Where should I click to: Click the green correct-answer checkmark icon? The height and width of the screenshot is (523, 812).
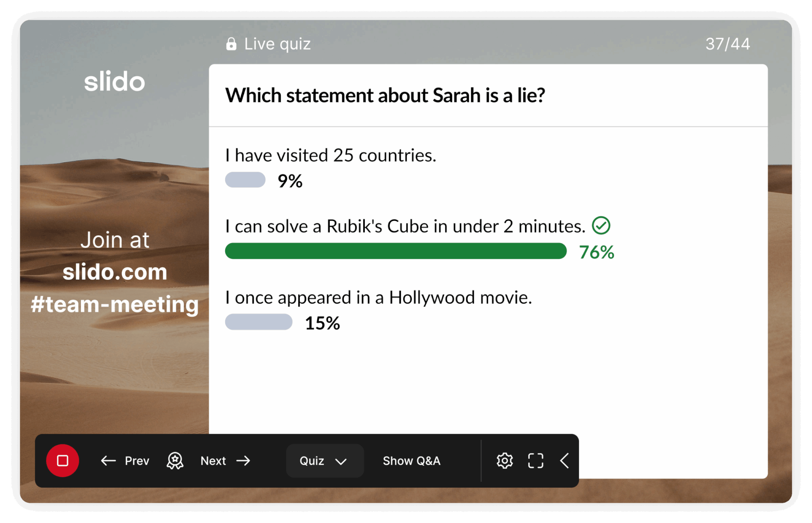coord(601,225)
